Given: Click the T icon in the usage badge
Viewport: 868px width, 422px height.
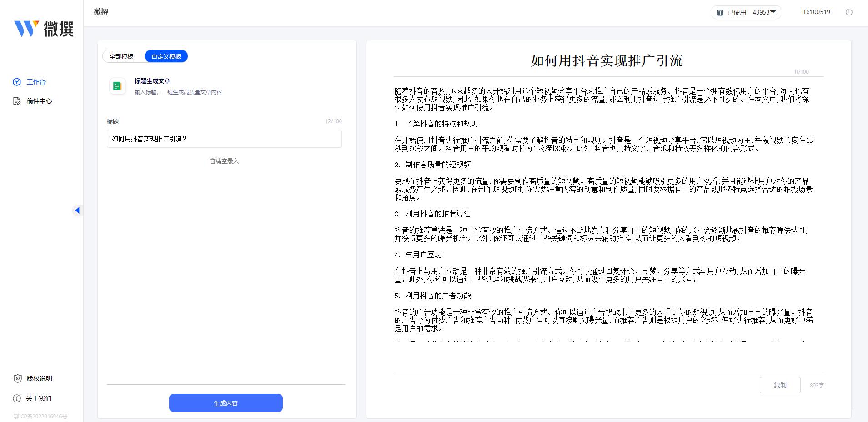Looking at the screenshot, I should 720,12.
